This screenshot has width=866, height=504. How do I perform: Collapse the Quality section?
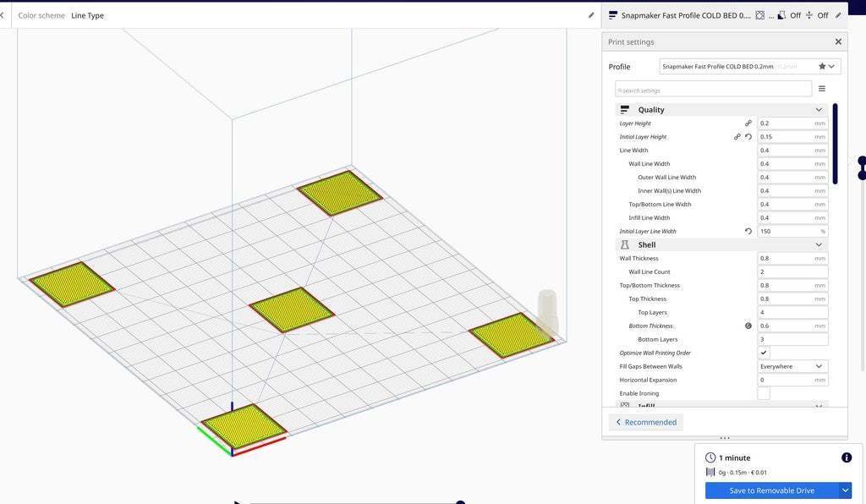[x=819, y=110]
